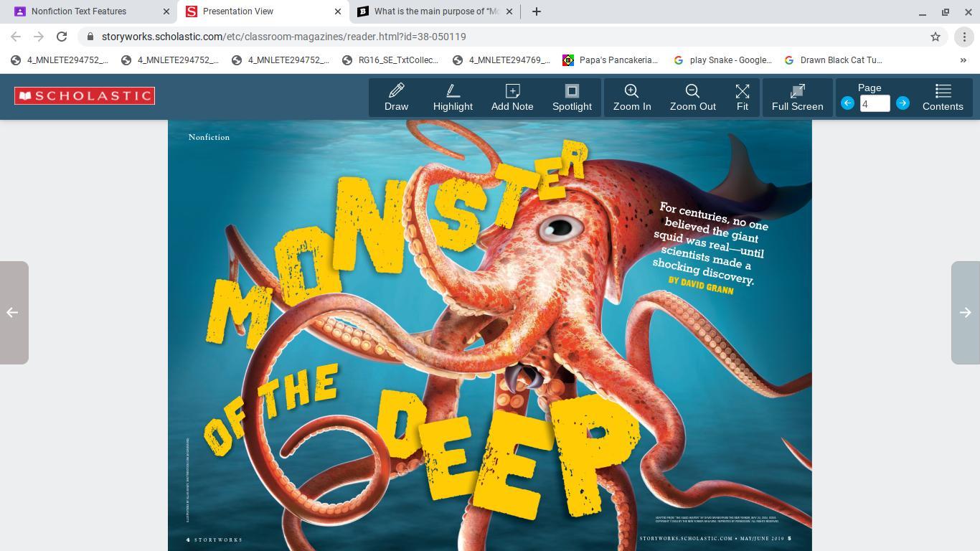Select the Draw pencil tool
Viewport: 980px width, 551px height.
click(x=396, y=97)
